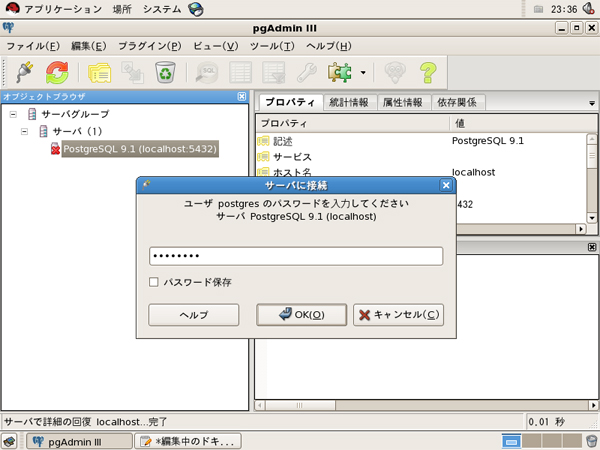The image size is (600, 450).
Task: Click the 23:36 clock in panel
Action: [x=564, y=9]
